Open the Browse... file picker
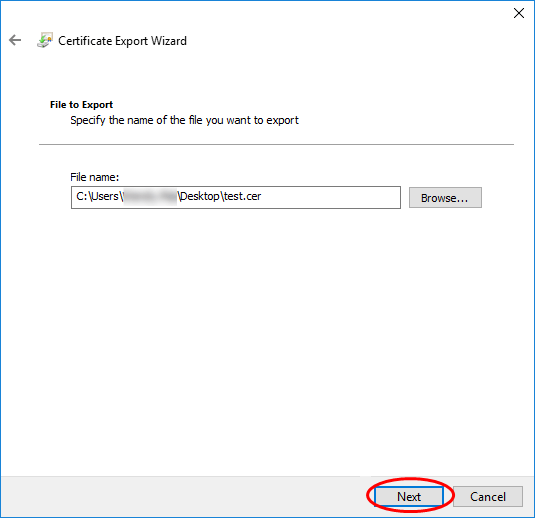Image resolution: width=535 pixels, height=518 pixels. coord(445,198)
